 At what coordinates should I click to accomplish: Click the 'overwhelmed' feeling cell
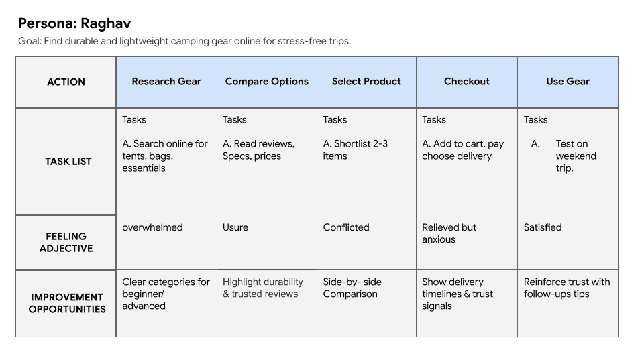pyautogui.click(x=152, y=227)
